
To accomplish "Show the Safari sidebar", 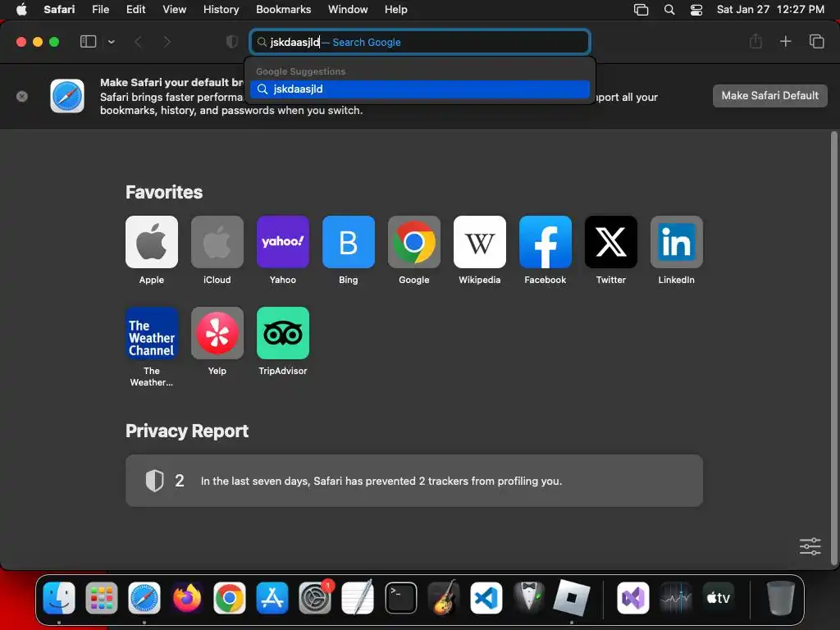I will pyautogui.click(x=88, y=42).
